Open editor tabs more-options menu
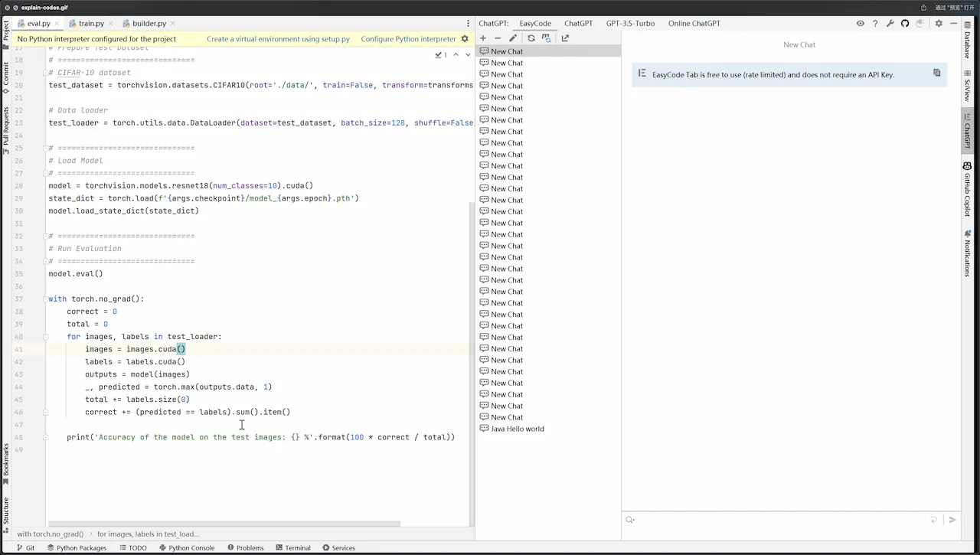This screenshot has width=980, height=555. tap(468, 24)
